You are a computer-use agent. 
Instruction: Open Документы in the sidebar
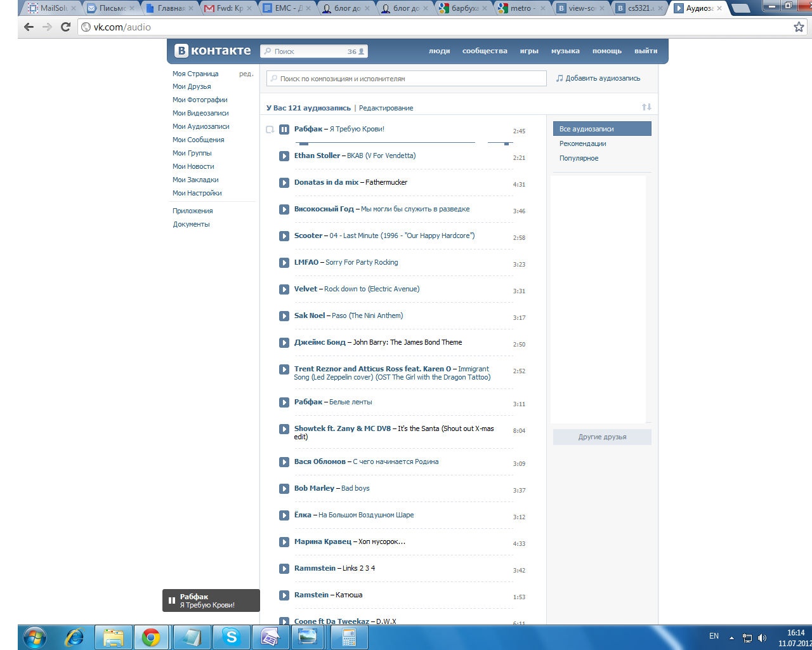click(191, 224)
